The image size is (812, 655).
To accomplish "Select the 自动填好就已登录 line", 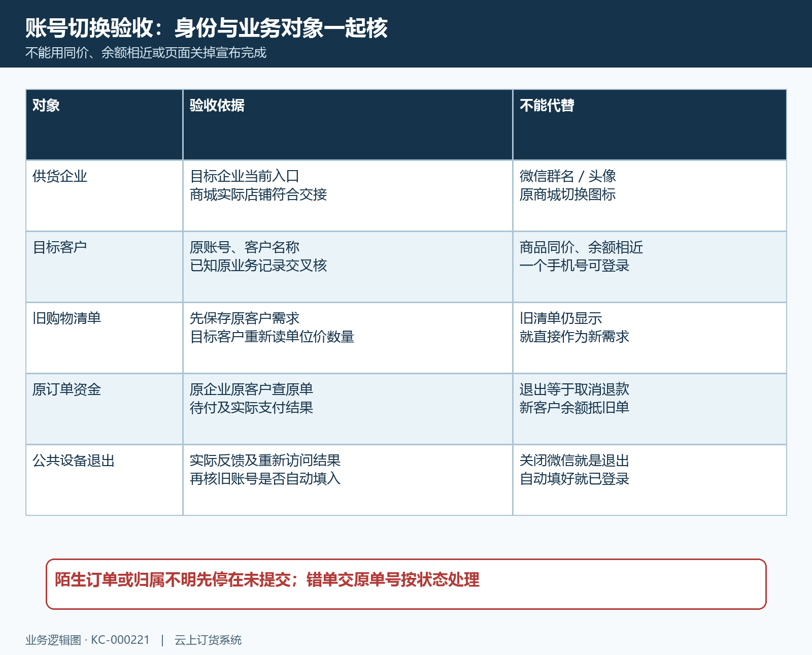I will (574, 479).
